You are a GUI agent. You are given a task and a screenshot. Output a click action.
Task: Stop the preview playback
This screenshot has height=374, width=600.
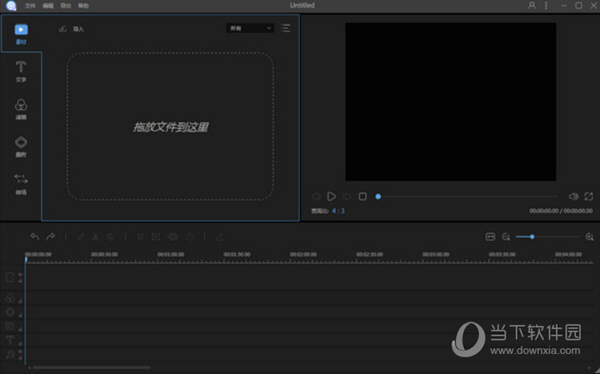click(362, 196)
